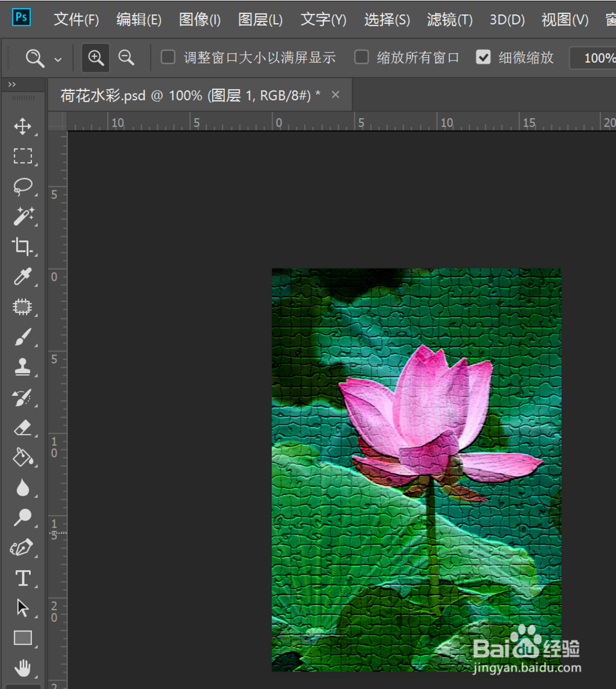Activate the Lasso tool
Viewport: 616px width, 689px height.
click(23, 187)
